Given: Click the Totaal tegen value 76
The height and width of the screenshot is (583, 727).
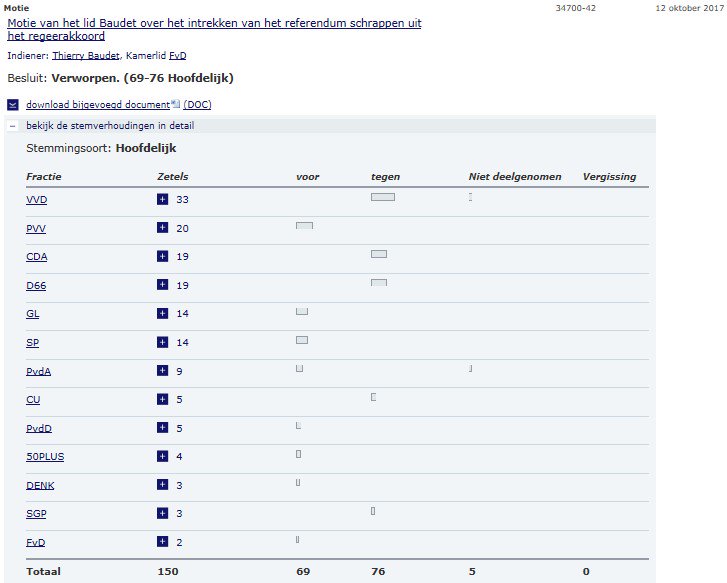Looking at the screenshot, I should [x=378, y=571].
